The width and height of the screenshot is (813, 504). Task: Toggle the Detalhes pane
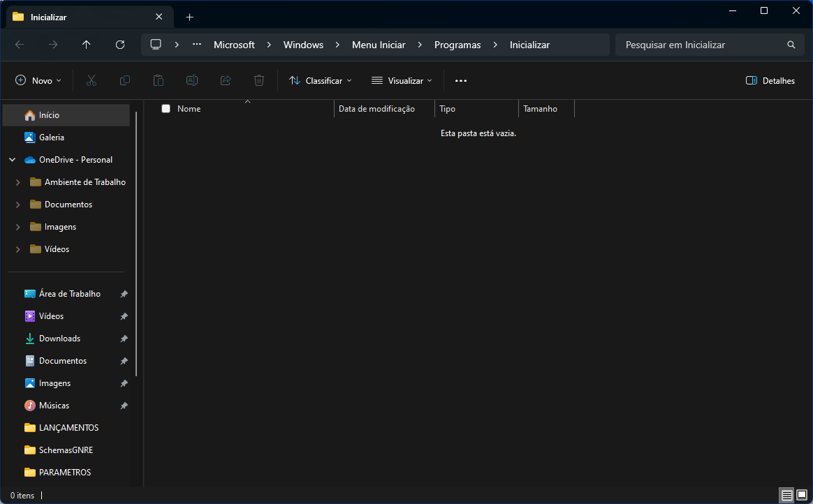[770, 80]
